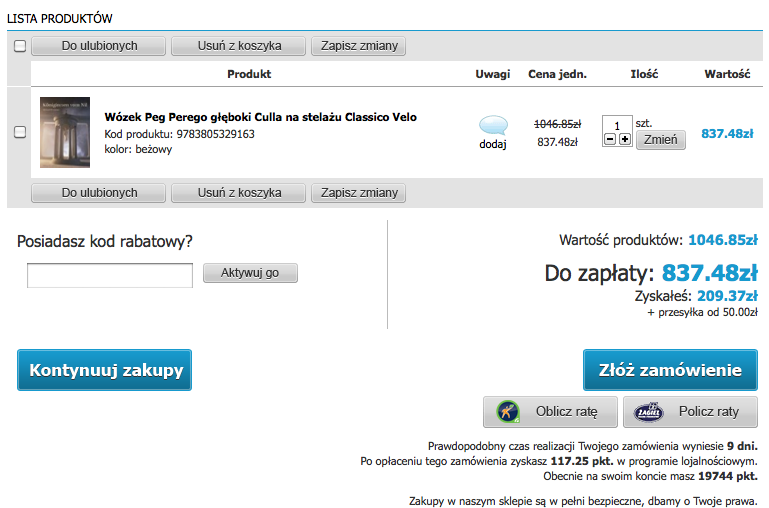Click the bottom Zapisz zmiany button
Screen dimensions: 769x508
coord(359,193)
